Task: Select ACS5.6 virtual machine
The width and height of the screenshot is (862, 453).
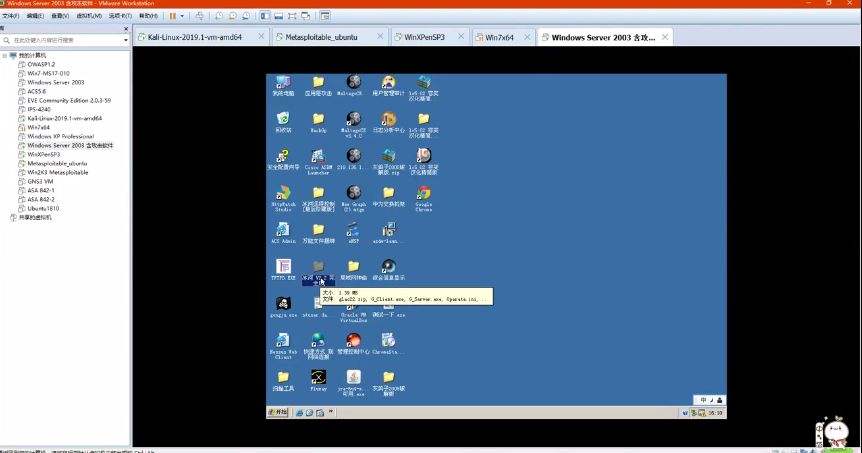Action: pyautogui.click(x=37, y=91)
